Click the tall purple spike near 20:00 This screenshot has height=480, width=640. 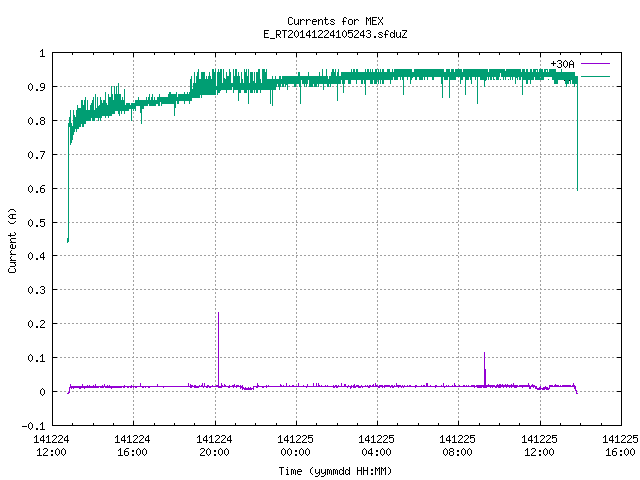point(218,349)
